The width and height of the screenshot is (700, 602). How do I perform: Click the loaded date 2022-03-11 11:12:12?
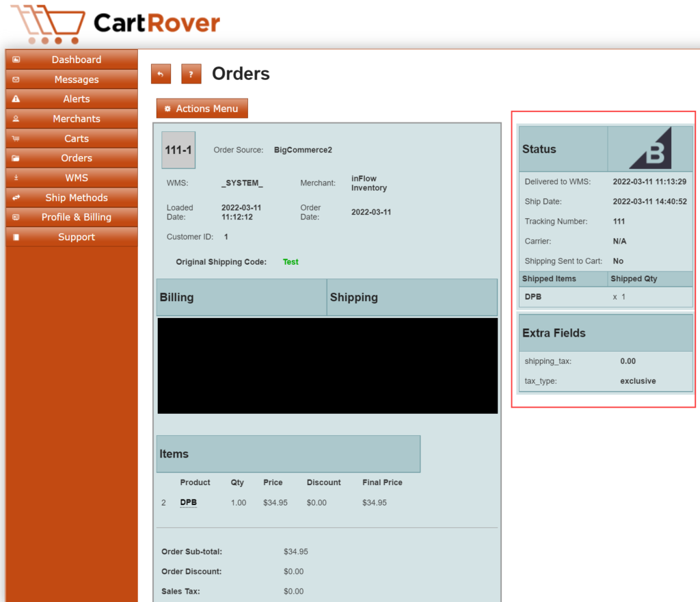(x=241, y=212)
